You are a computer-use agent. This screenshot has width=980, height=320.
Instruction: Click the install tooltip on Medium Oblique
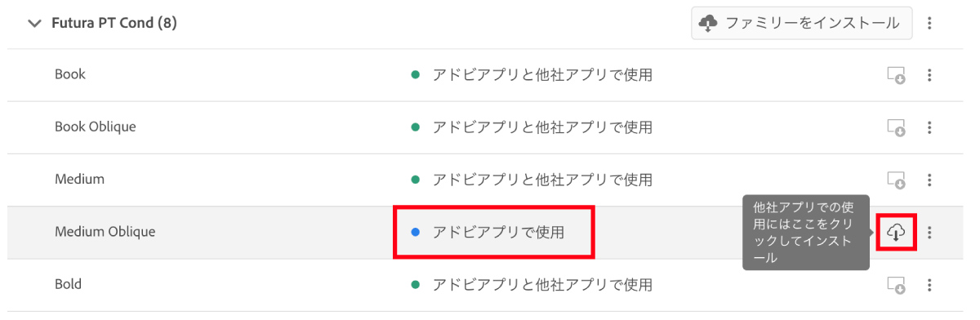click(805, 233)
